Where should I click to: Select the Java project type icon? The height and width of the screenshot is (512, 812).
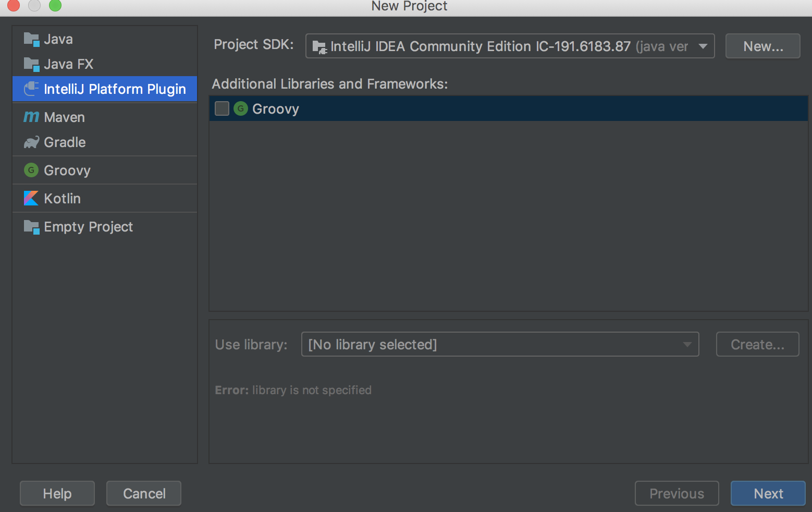point(31,39)
